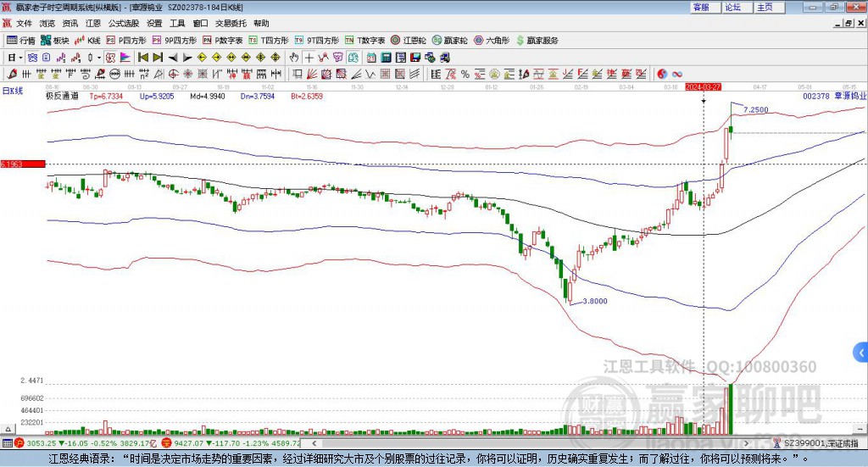The image size is (868, 467).
Task: Open the 文件 menu
Action: 25,23
